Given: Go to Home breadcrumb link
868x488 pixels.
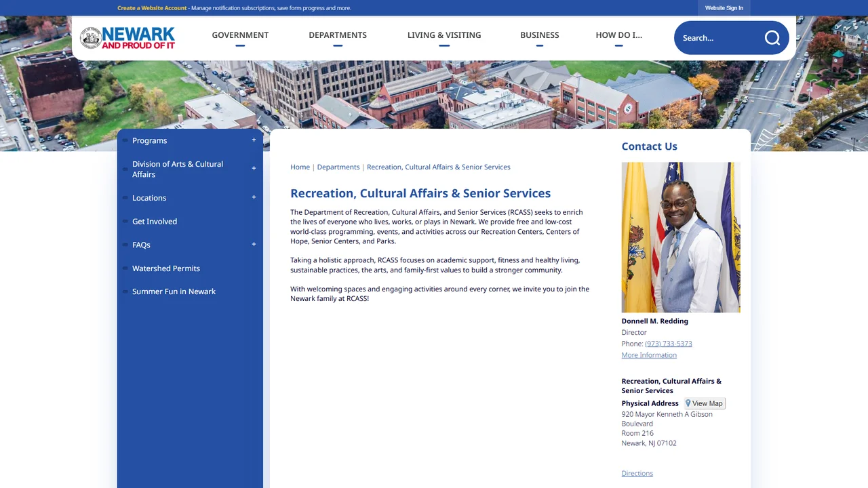Looking at the screenshot, I should 300,167.
